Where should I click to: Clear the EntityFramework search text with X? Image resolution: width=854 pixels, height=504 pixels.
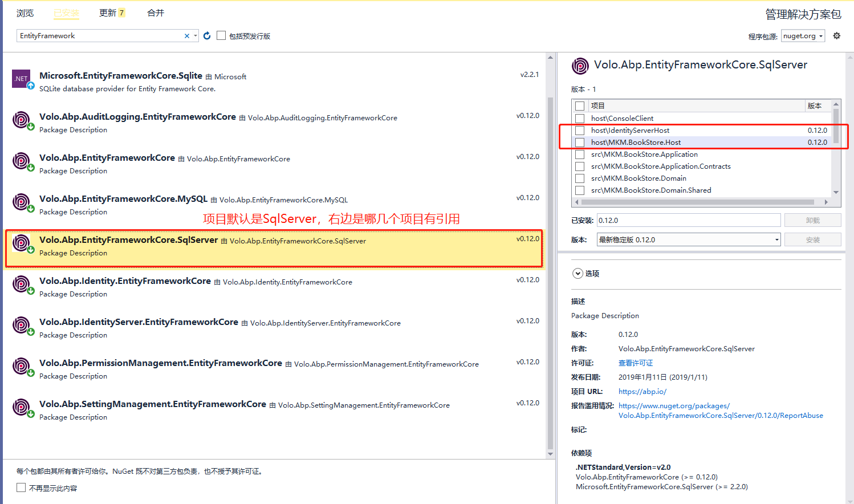pos(187,36)
